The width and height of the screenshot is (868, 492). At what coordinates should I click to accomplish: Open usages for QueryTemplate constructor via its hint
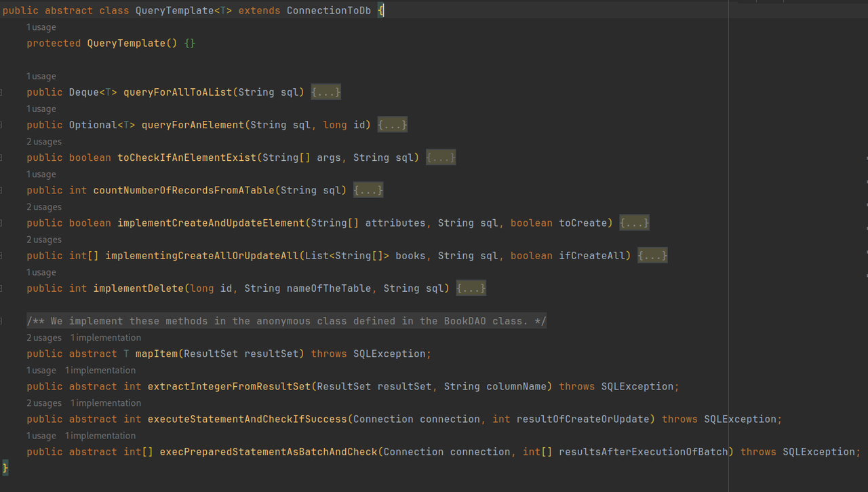pos(41,26)
